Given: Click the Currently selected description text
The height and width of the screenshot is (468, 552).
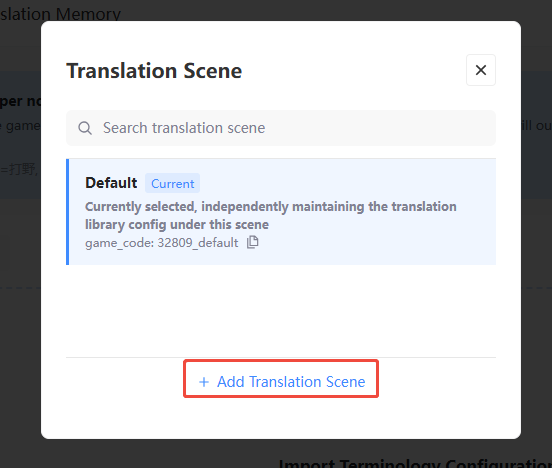Looking at the screenshot, I should (270, 216).
